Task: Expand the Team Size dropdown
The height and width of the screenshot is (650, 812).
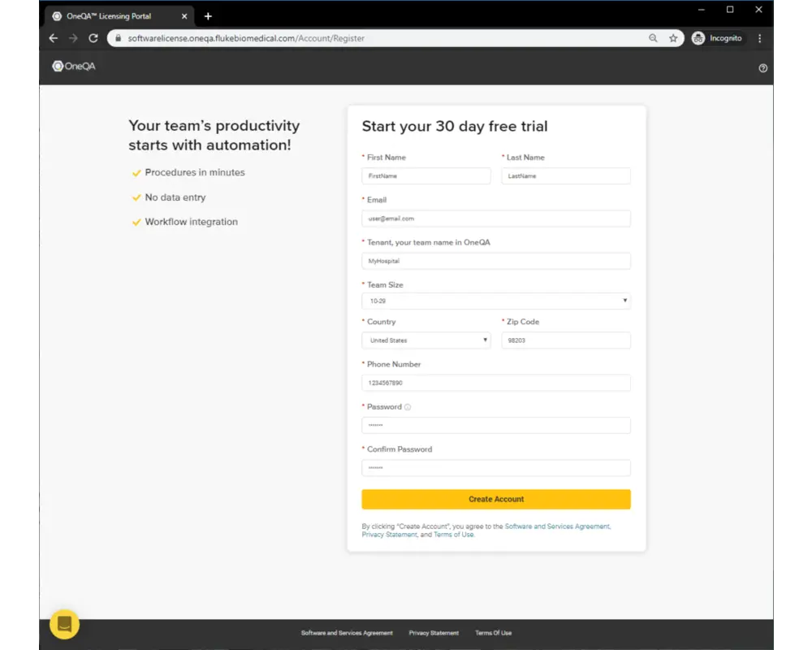Action: tap(495, 301)
